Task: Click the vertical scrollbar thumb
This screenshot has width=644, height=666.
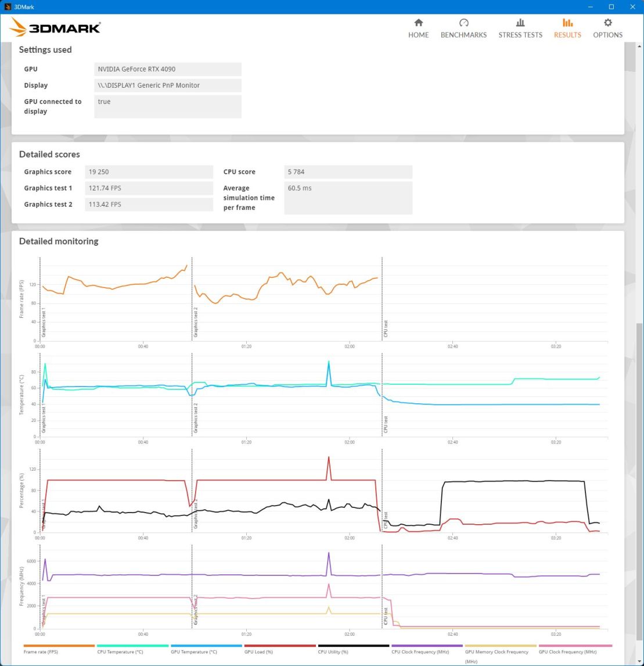Action: click(x=639, y=488)
